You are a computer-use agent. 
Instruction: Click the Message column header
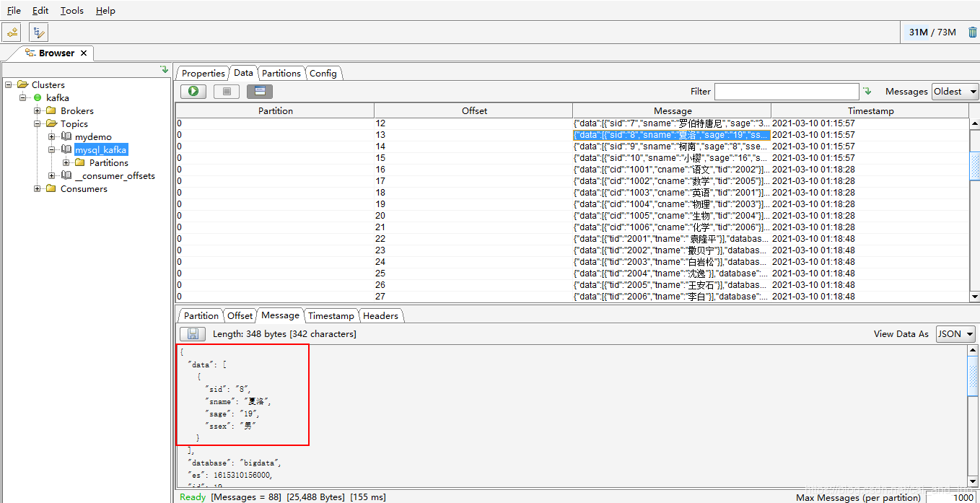tap(673, 111)
